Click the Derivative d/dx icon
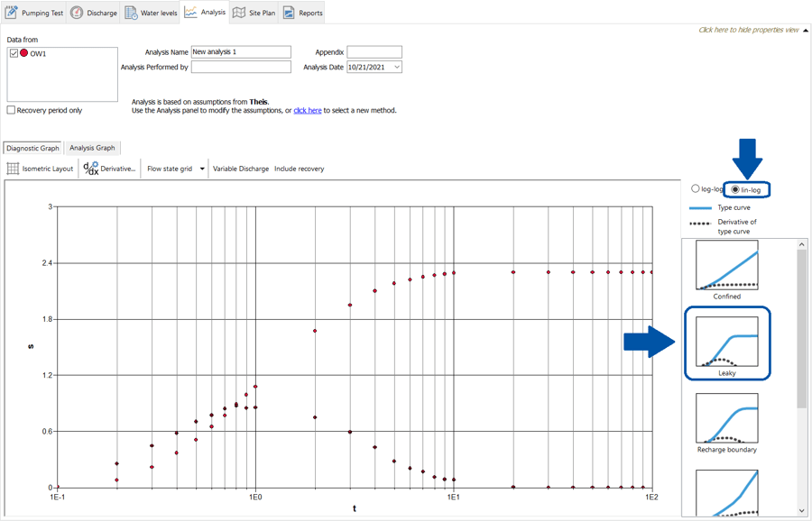 90,169
